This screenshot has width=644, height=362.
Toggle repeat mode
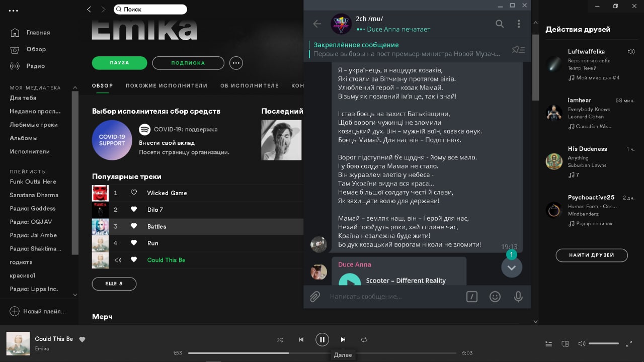tap(364, 340)
